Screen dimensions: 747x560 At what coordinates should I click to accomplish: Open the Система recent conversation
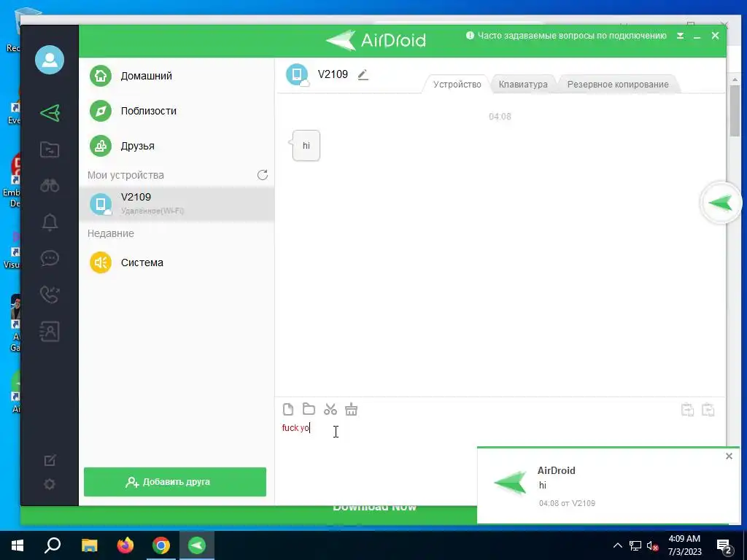(177, 262)
